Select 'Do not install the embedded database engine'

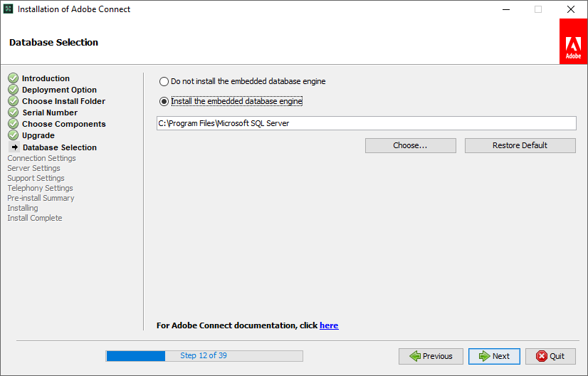point(242,81)
